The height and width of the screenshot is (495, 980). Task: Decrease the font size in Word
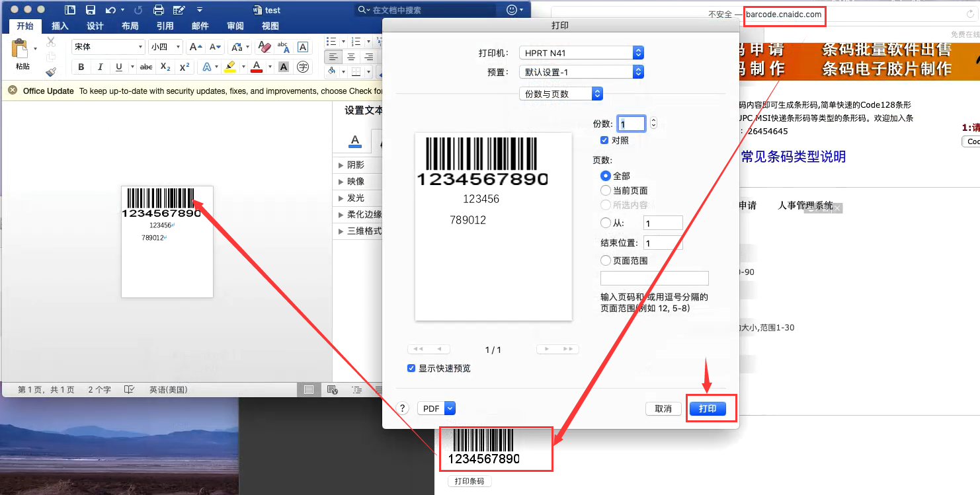214,47
